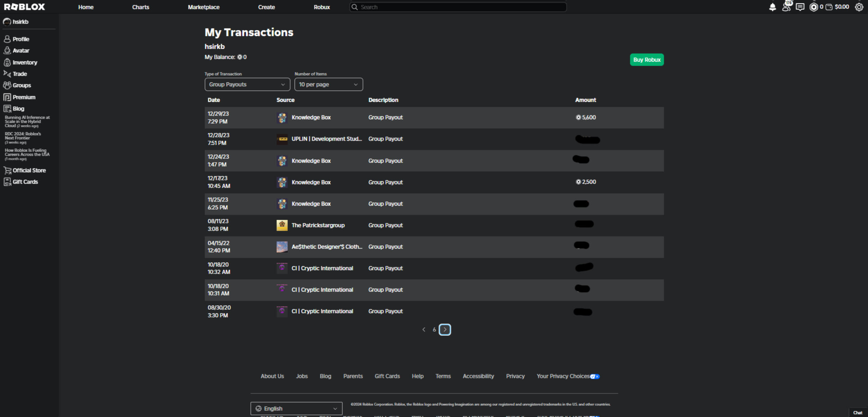Open the messages icon in the top bar
The width and height of the screenshot is (868, 417).
[x=800, y=7]
